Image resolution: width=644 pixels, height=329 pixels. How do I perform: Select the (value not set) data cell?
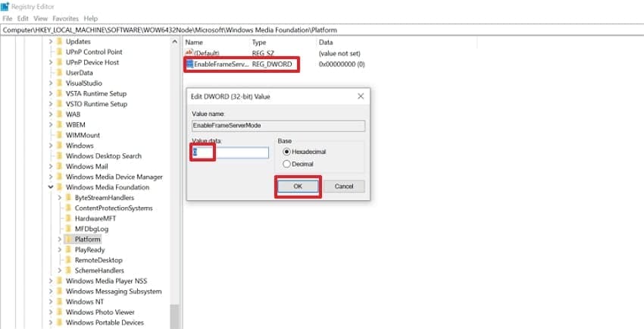pyautogui.click(x=339, y=53)
